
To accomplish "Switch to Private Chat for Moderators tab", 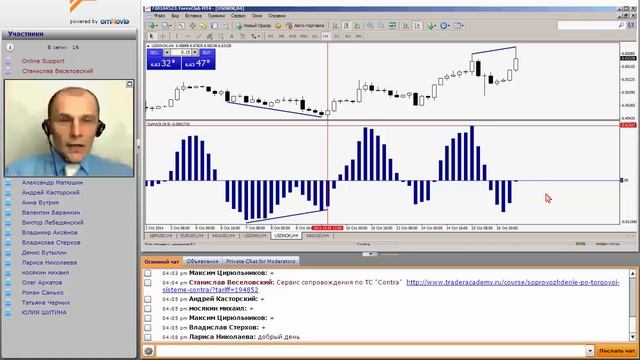I will 260,261.
